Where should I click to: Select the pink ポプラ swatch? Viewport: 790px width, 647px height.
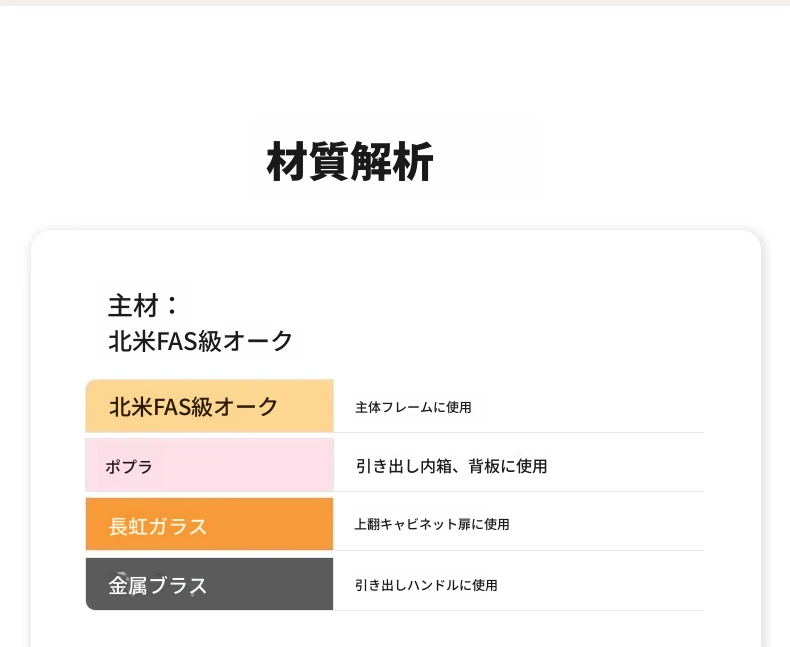point(210,465)
